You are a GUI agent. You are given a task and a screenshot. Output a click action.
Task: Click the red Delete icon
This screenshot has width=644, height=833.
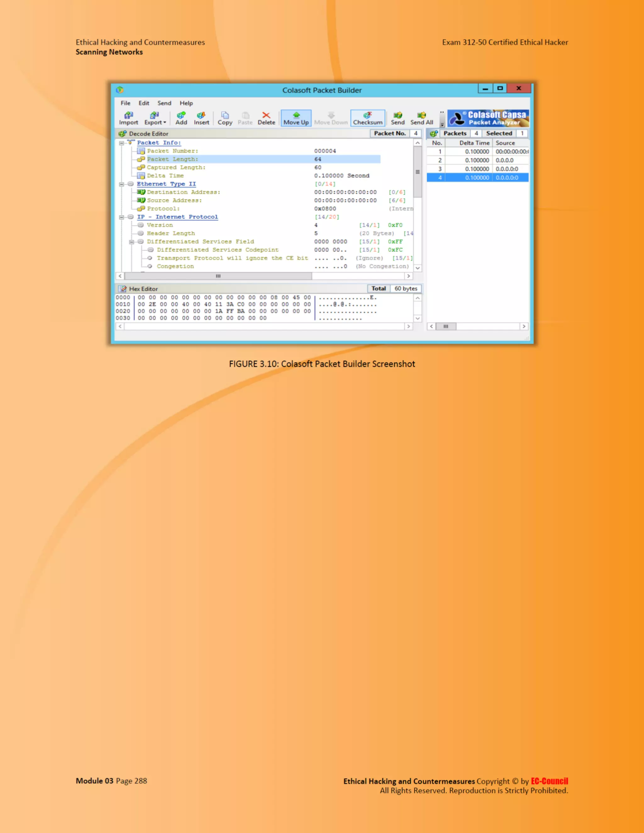tap(266, 118)
